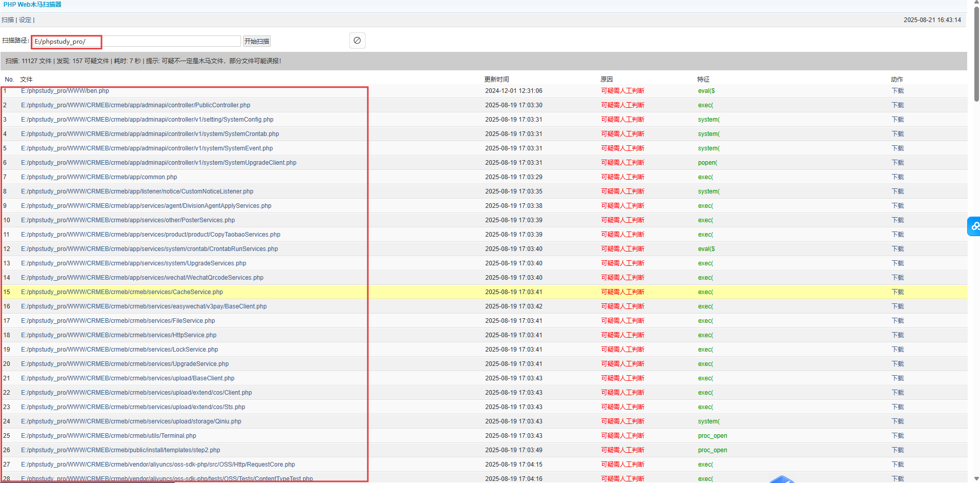Click 可疑需人工判断 on the SystemConfig.php row

point(623,119)
